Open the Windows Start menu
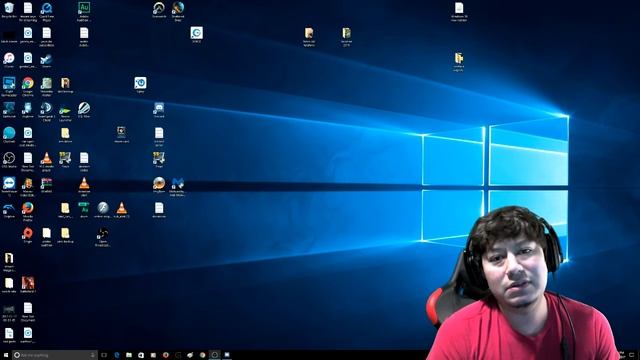 [x=6, y=355]
